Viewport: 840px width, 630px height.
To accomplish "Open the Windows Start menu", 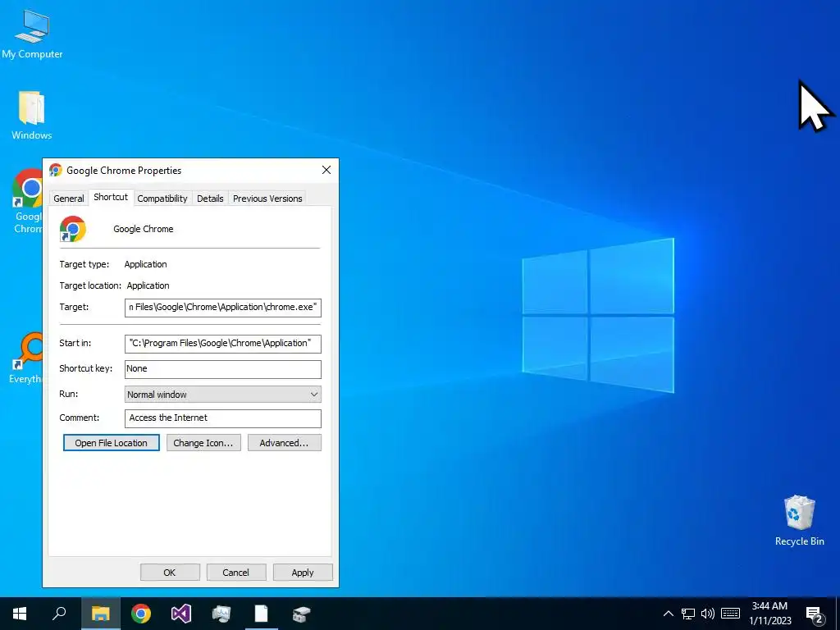I will click(x=20, y=614).
